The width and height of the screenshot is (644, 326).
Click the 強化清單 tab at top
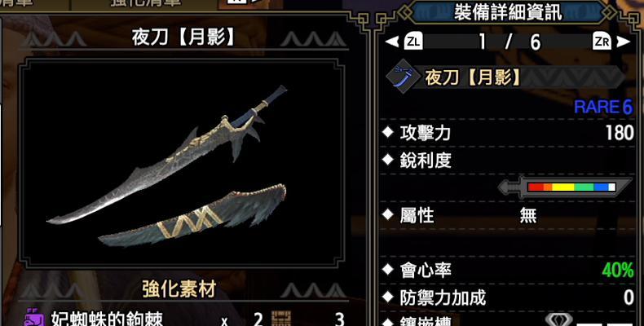pos(146,4)
